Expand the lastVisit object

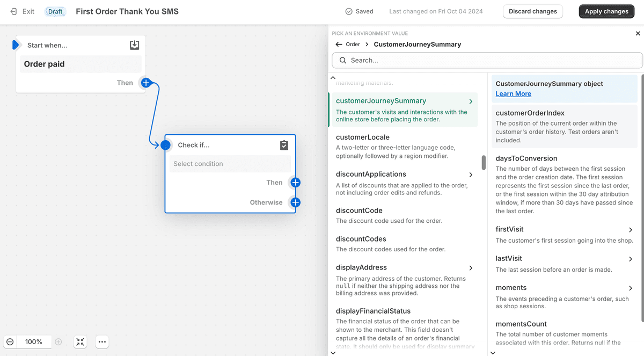[631, 259]
